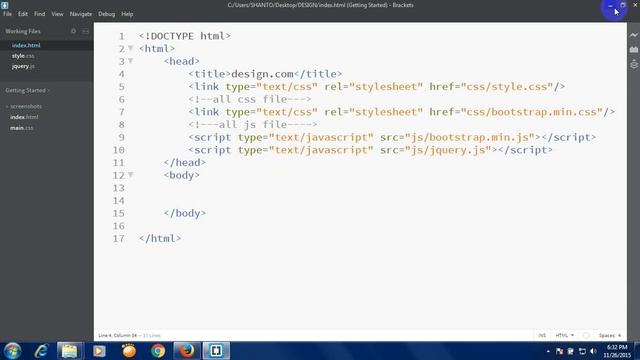Click closing head tag line 11
640x360 pixels.
184,162
